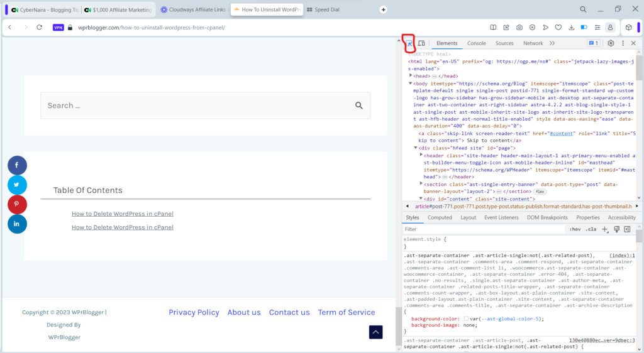
Task: Share the post on Pinterest
Action: tap(17, 205)
